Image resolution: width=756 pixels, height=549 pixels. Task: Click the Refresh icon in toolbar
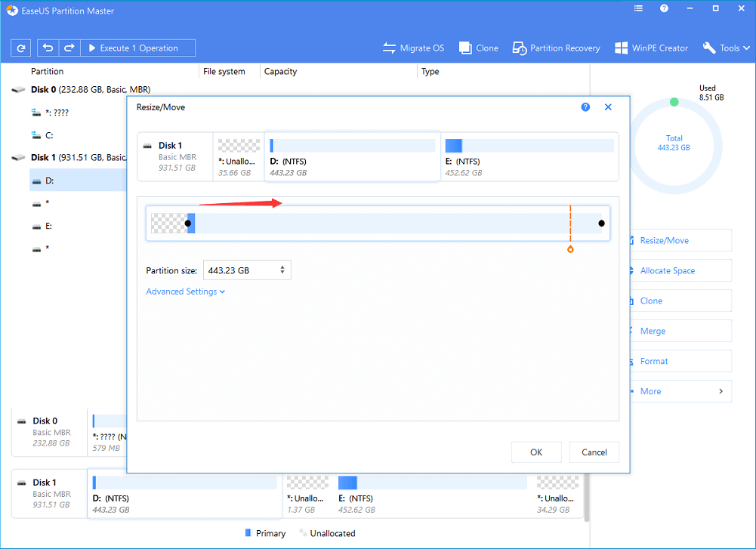[21, 48]
